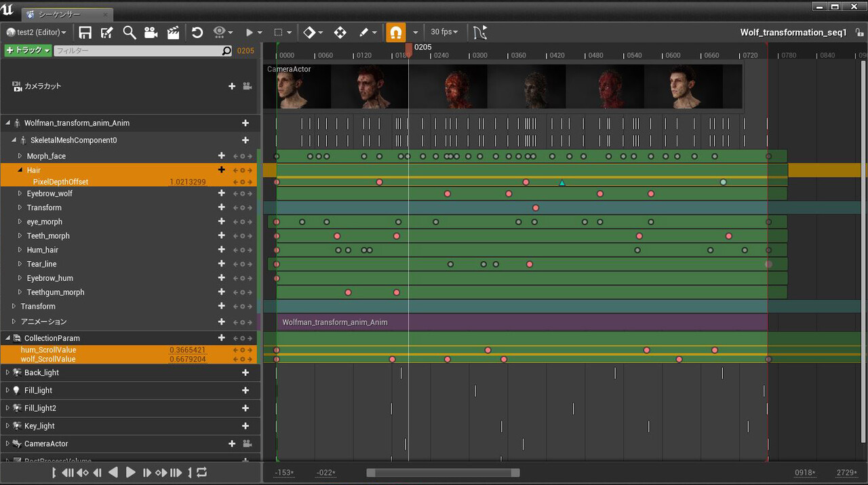Click the camera icon in the toolbar
Viewport: 868px width, 485px height.
click(151, 32)
